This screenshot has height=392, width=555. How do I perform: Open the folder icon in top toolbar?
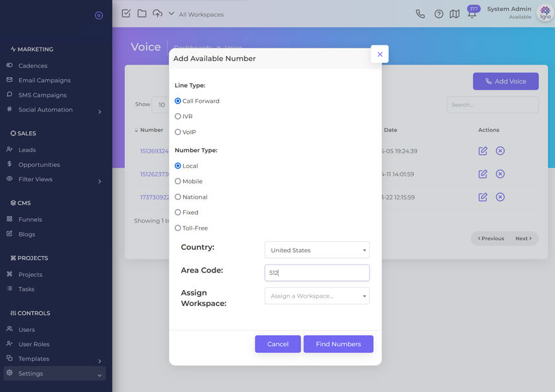click(142, 14)
